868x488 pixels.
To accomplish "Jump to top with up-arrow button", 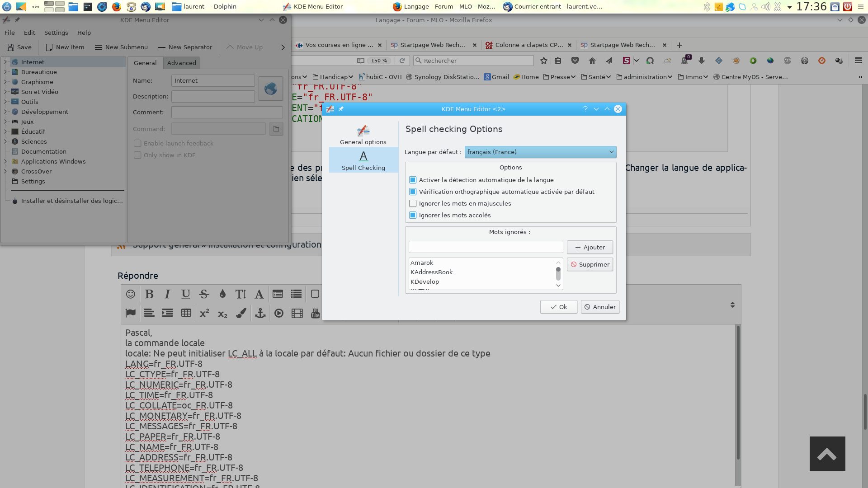I will [x=827, y=454].
